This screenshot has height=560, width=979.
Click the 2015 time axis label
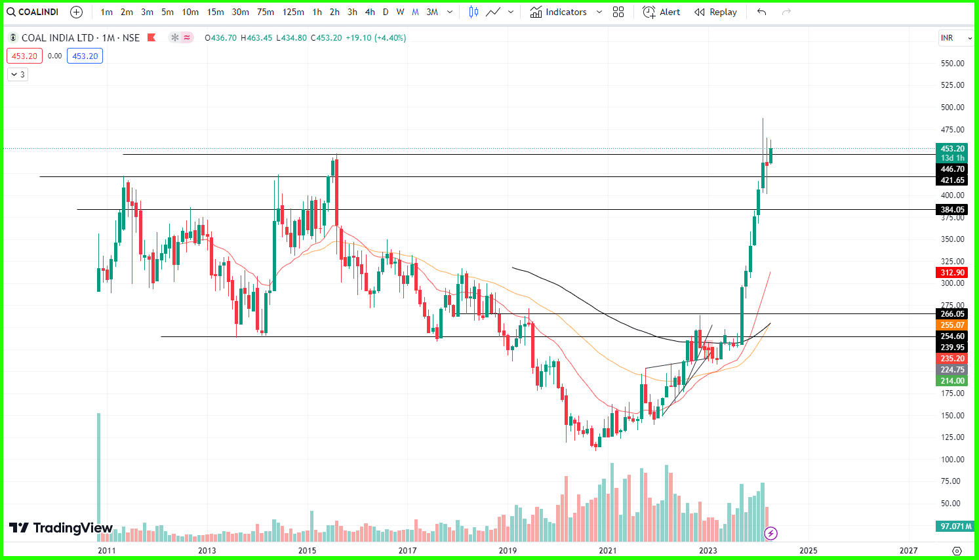coord(307,551)
